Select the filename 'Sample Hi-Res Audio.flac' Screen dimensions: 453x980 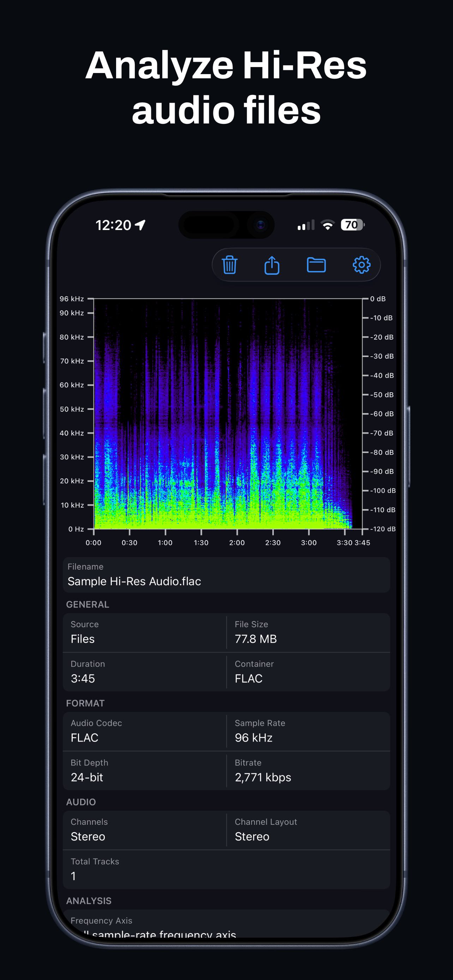tap(134, 581)
